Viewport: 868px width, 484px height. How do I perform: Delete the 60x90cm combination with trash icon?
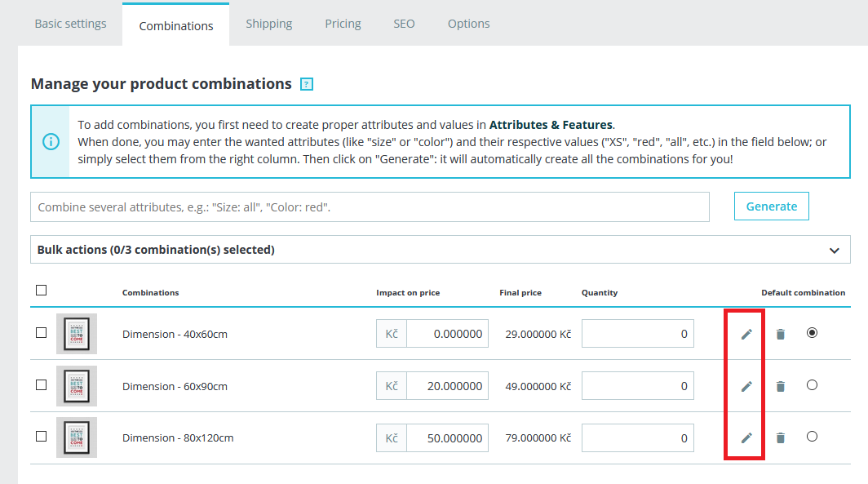pos(781,386)
